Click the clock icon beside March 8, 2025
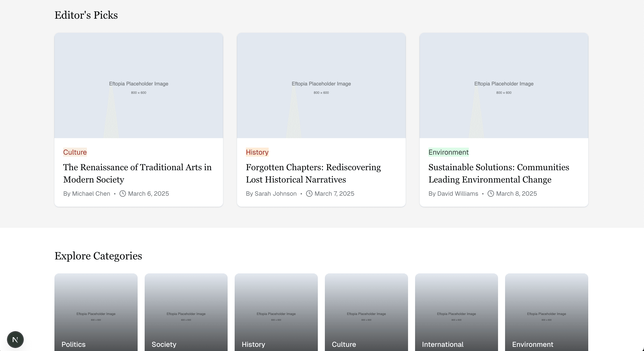 coord(491,194)
